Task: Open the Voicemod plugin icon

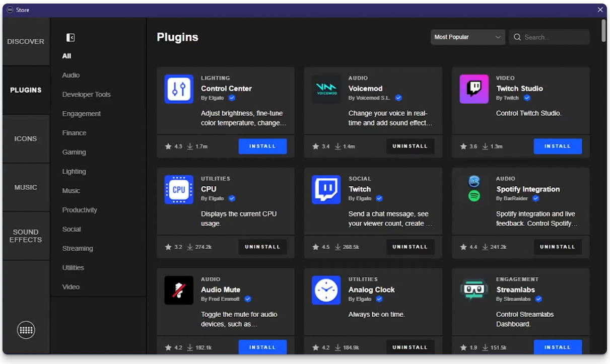Action: (x=326, y=89)
